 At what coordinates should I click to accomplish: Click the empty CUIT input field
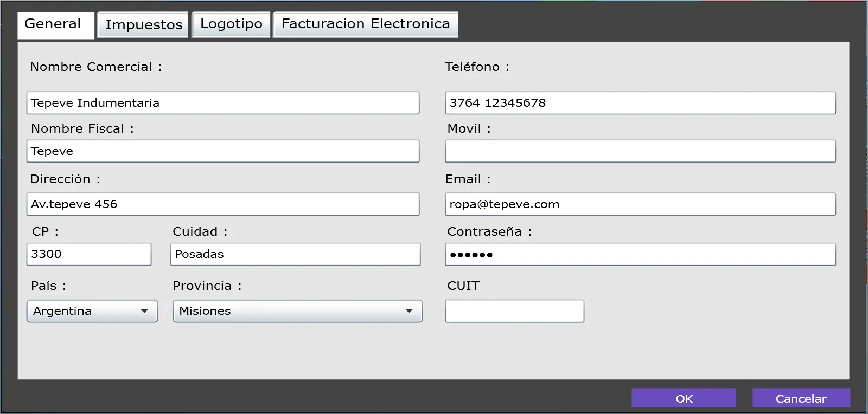(515, 311)
